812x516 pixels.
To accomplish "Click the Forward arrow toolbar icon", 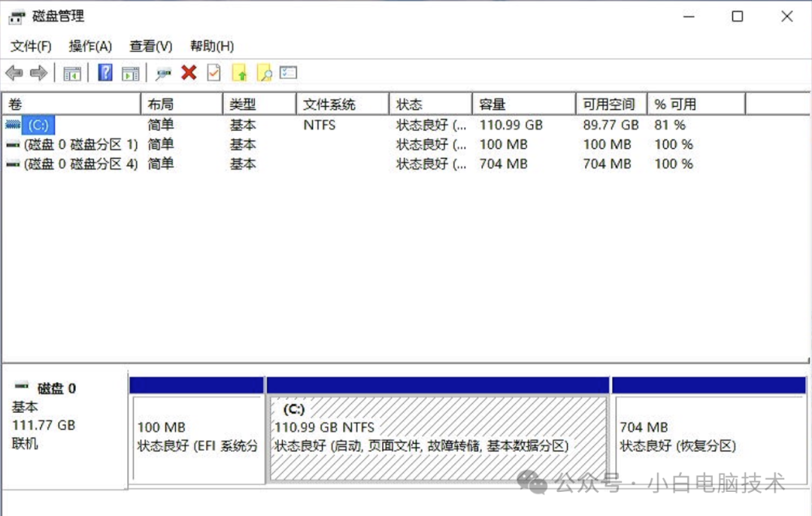I will tap(38, 73).
